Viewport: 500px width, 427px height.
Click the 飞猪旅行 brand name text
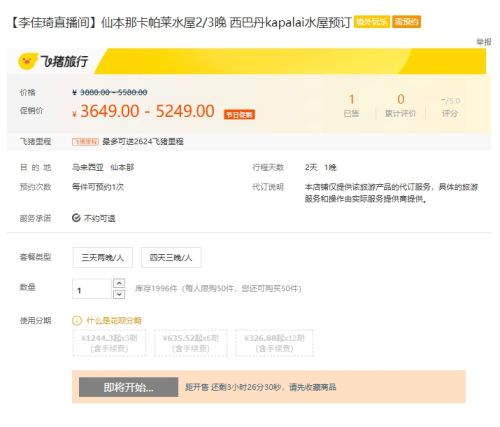(x=64, y=61)
